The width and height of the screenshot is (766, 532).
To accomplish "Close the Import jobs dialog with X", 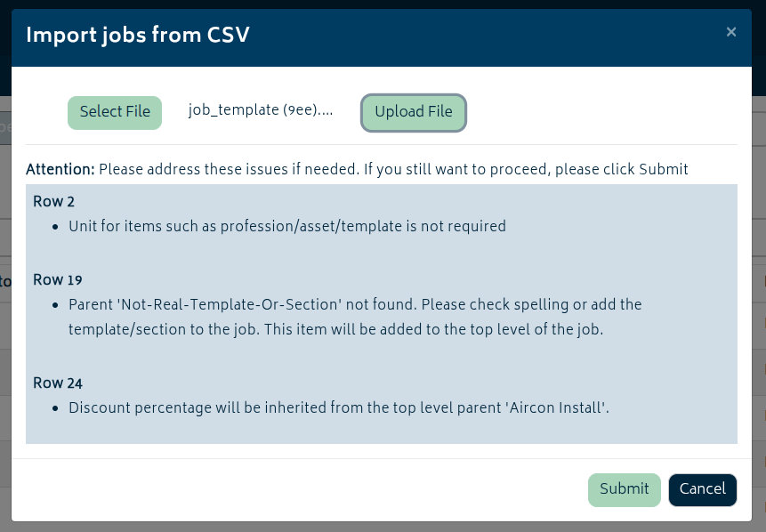I will pyautogui.click(x=731, y=33).
